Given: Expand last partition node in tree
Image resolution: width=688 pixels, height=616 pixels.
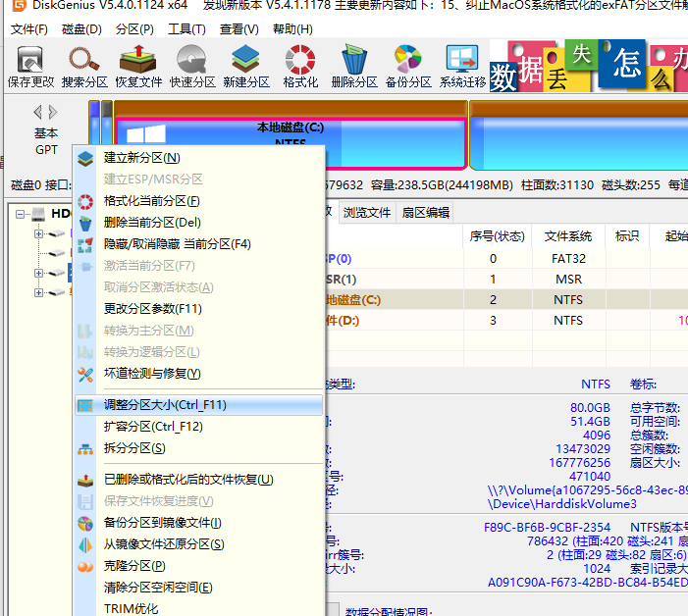Looking at the screenshot, I should pos(38,292).
